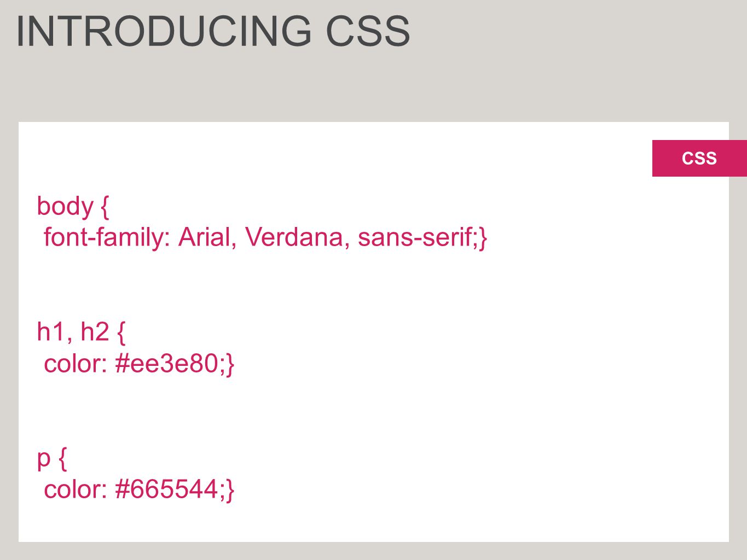Click the h2 selector text
The width and height of the screenshot is (747, 560).
point(95,332)
